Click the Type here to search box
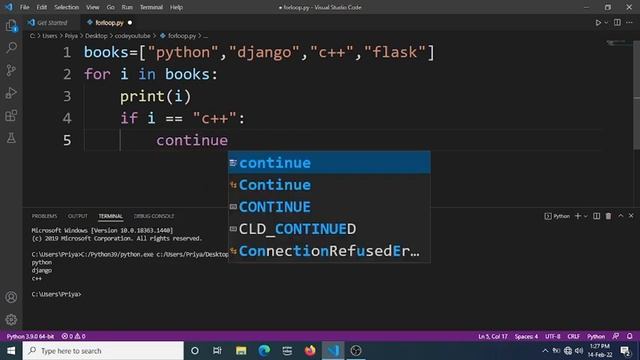Viewport: 640px width, 360px height. pyautogui.click(x=103, y=351)
